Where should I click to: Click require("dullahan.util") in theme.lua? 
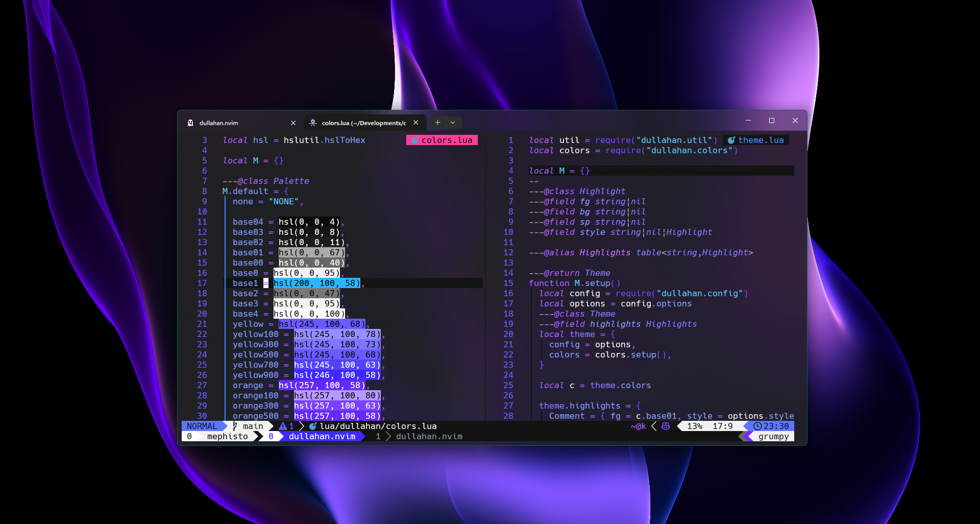[656, 140]
